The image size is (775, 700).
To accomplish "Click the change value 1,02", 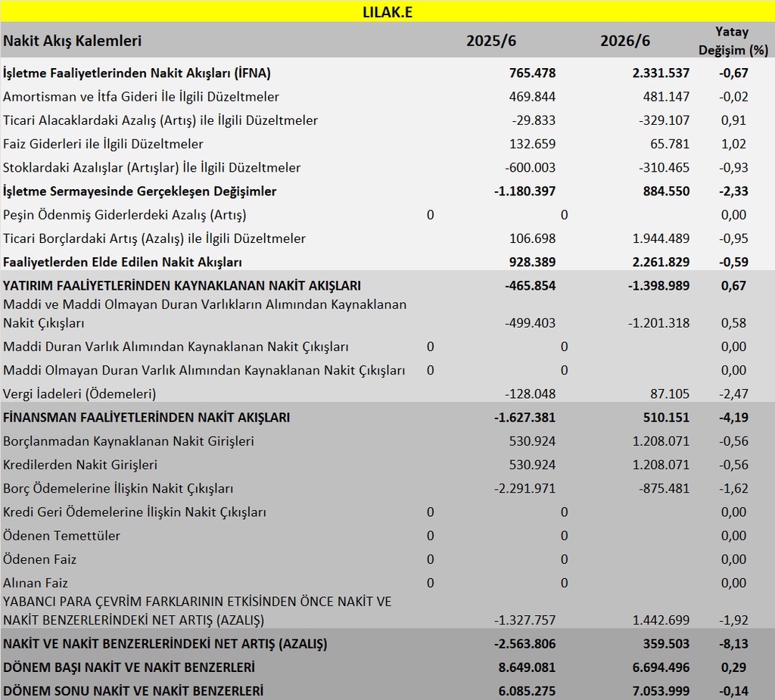I will click(x=733, y=145).
